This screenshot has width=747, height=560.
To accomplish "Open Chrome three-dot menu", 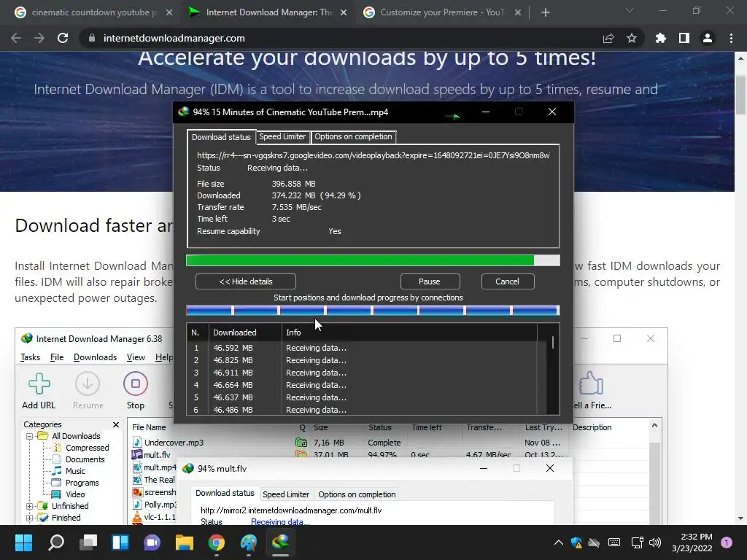I will point(731,38).
